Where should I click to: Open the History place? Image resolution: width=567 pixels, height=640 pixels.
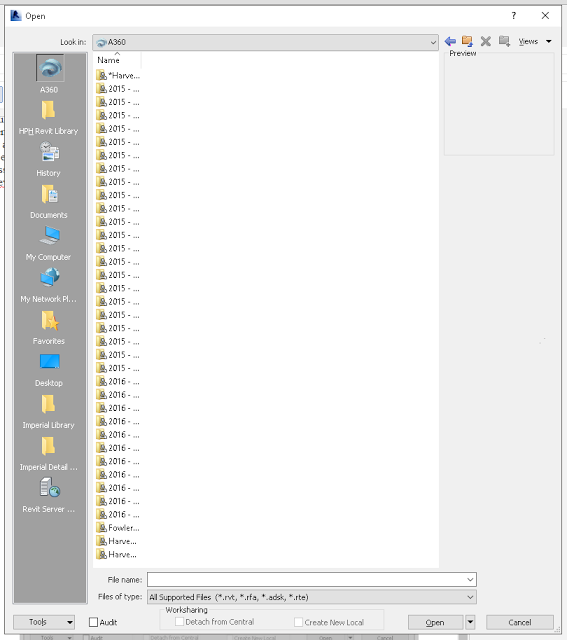tap(49, 151)
